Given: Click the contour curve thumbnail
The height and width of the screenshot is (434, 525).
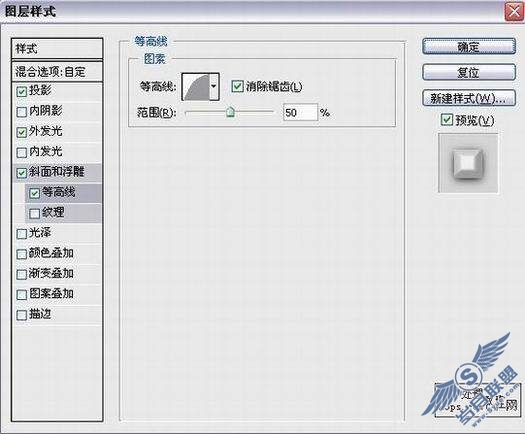Looking at the screenshot, I should click(x=196, y=87).
